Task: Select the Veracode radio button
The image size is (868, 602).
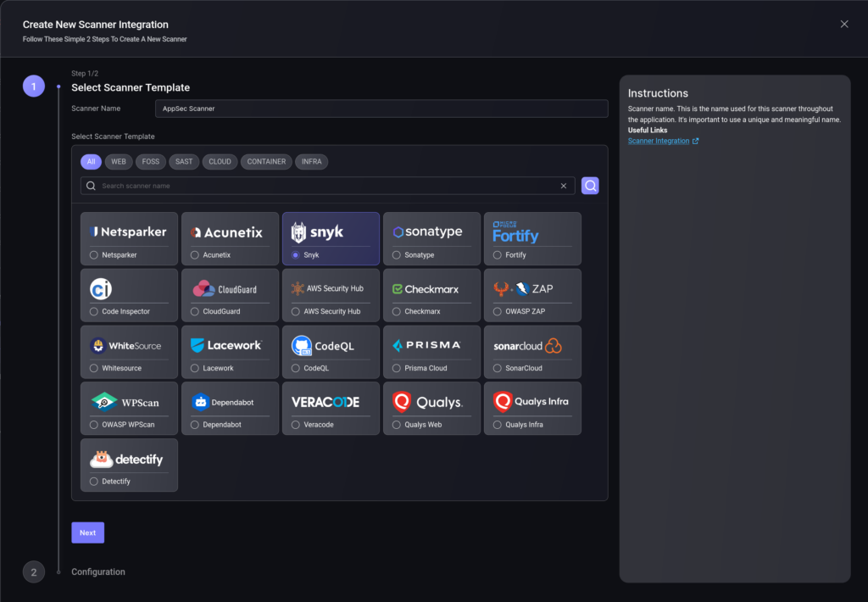Action: click(296, 424)
